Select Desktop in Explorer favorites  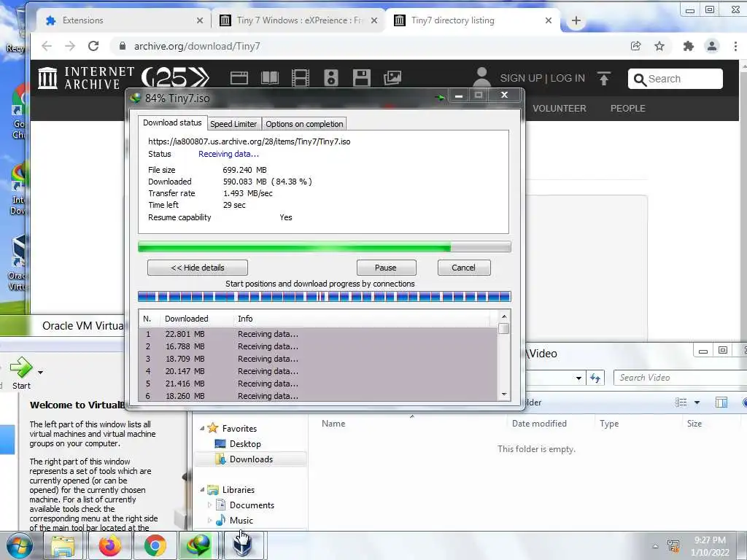pyautogui.click(x=245, y=444)
